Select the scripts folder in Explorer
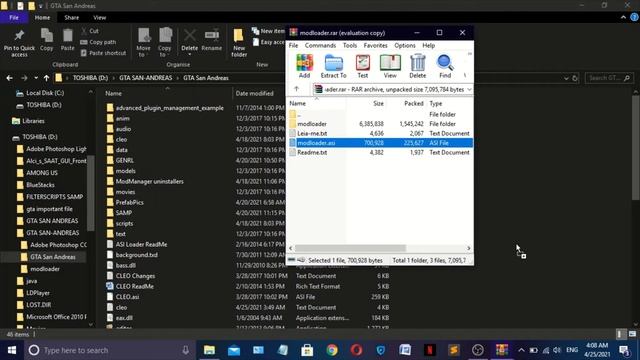Image resolution: width=640 pixels, height=360 pixels. (x=124, y=224)
